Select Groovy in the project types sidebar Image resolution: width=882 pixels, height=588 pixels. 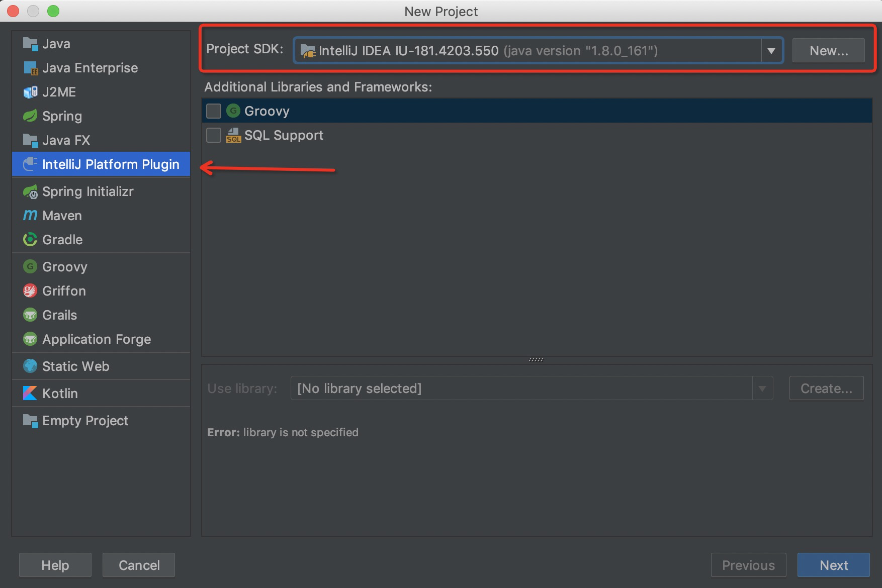click(x=101, y=267)
